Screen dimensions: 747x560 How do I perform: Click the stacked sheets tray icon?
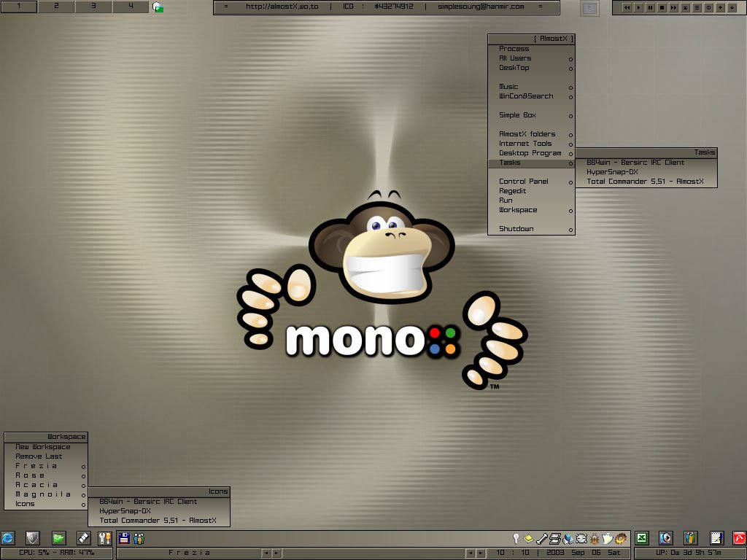[554, 539]
